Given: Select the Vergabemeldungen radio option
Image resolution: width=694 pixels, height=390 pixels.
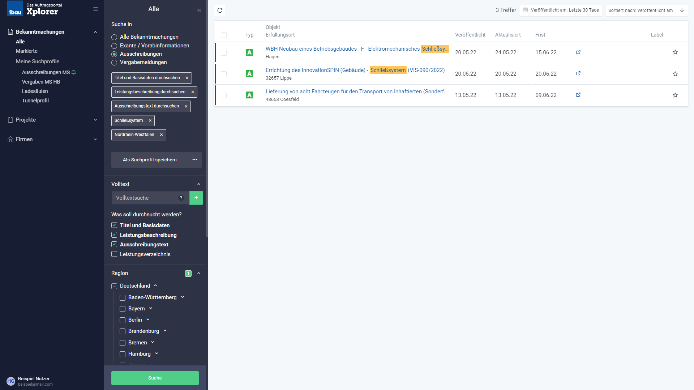Looking at the screenshot, I should 114,62.
